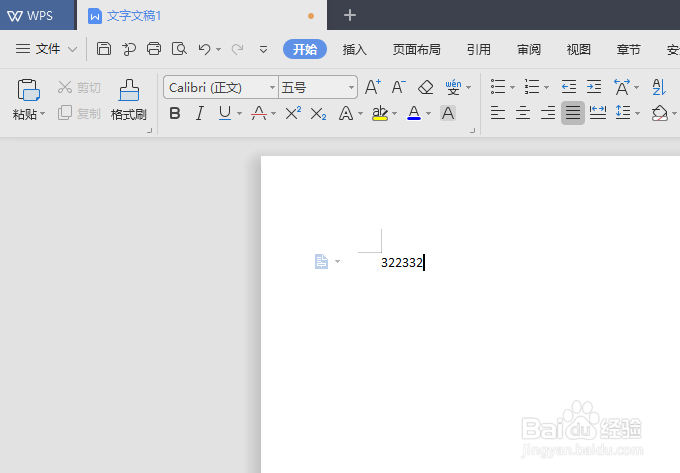This screenshot has width=680, height=473.
Task: Open highlight color dropdown arrow
Action: (394, 114)
